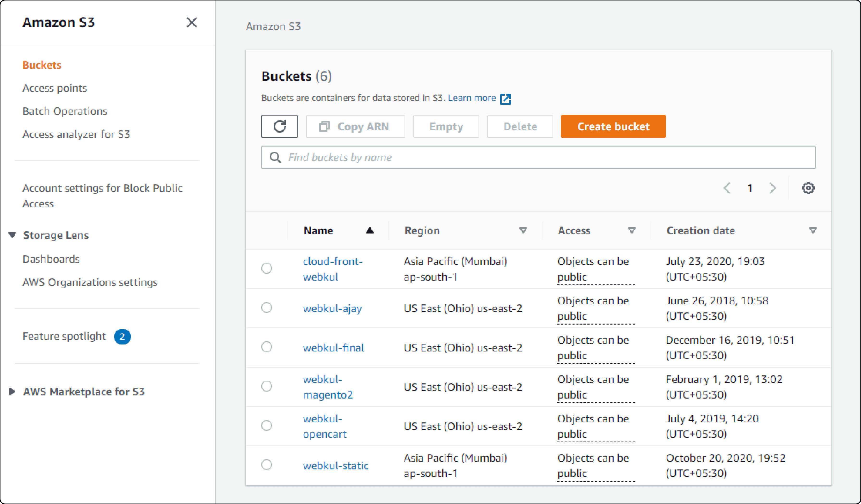The image size is (861, 504).
Task: Select the cloud-front-webkul bucket radio button
Action: coord(266,268)
